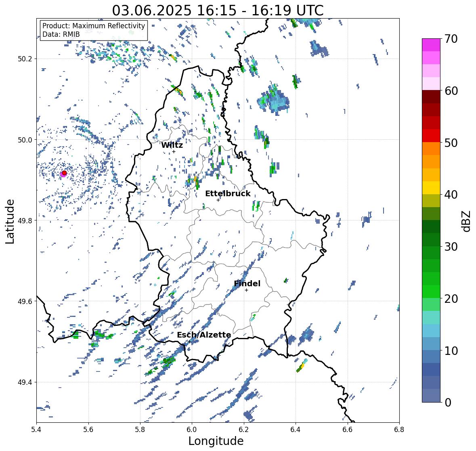This screenshot has width=476, height=451.
Task: Click the cross marker below Findel
Action: (x=247, y=290)
